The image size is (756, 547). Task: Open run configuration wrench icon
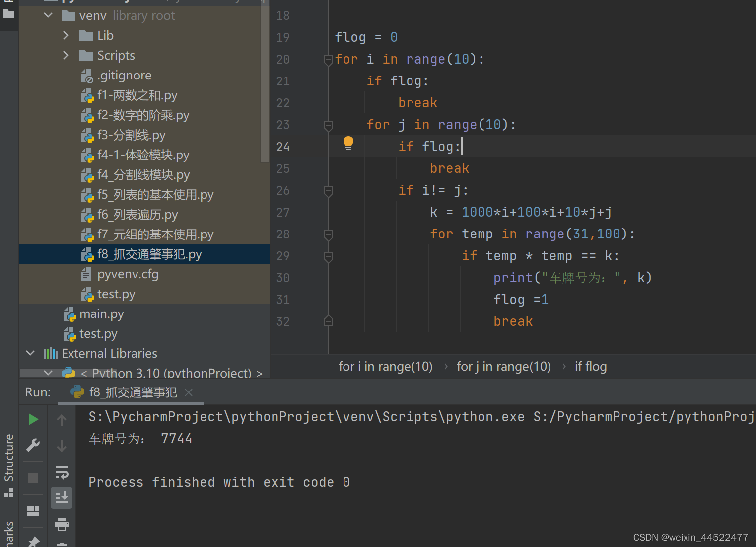pos(33,445)
